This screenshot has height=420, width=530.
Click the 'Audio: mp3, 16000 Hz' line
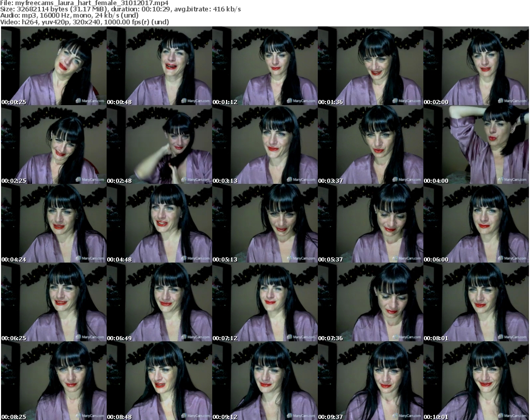tap(69, 16)
